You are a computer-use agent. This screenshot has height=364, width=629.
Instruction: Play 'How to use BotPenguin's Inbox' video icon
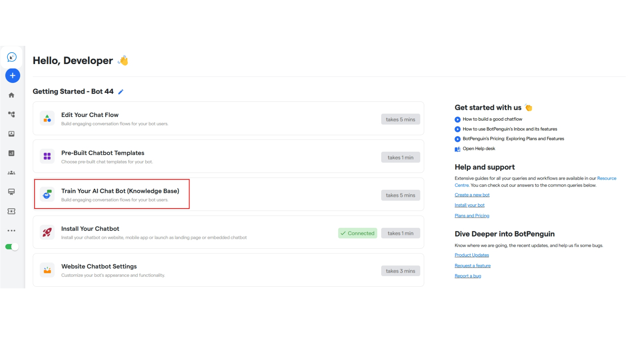(457, 129)
